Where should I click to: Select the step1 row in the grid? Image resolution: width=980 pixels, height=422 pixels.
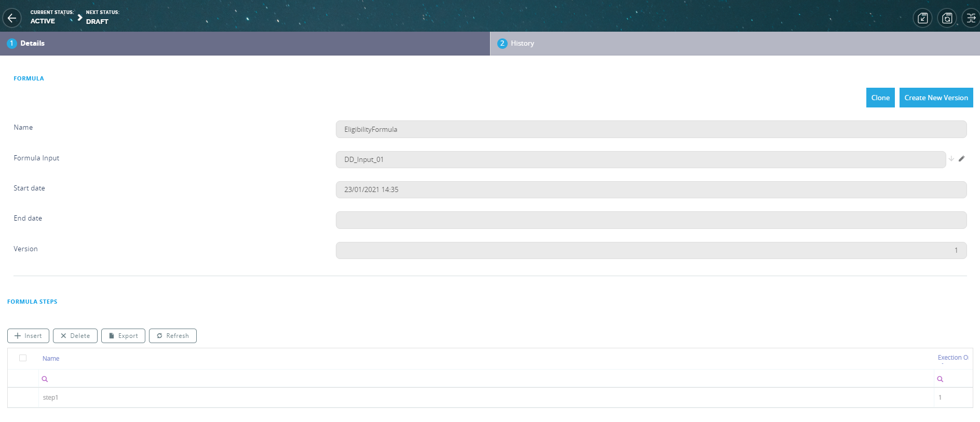coord(50,398)
